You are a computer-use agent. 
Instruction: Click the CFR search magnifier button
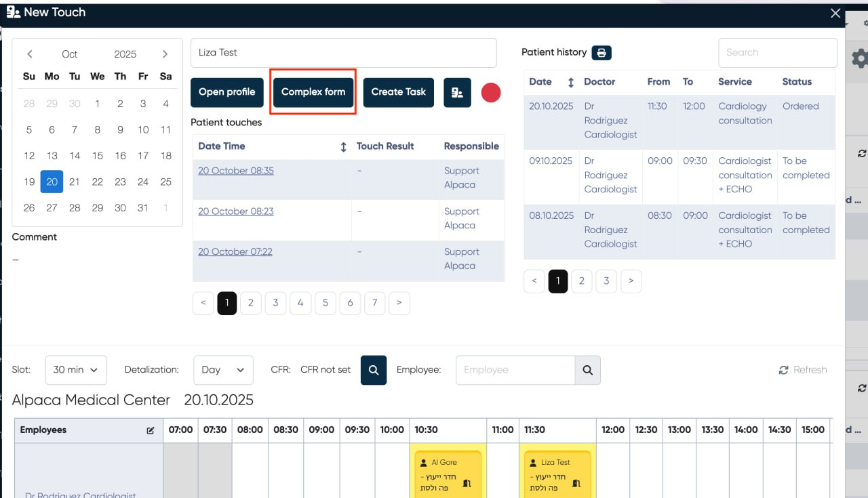[374, 370]
